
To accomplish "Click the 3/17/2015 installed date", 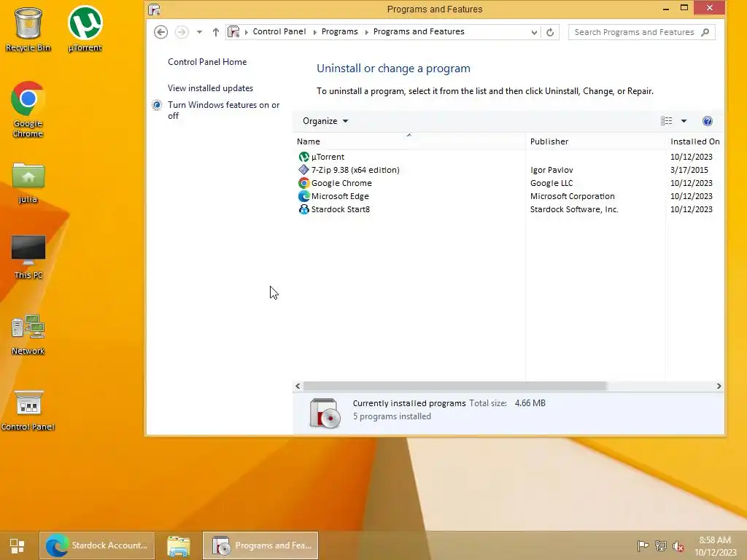I will tap(689, 169).
